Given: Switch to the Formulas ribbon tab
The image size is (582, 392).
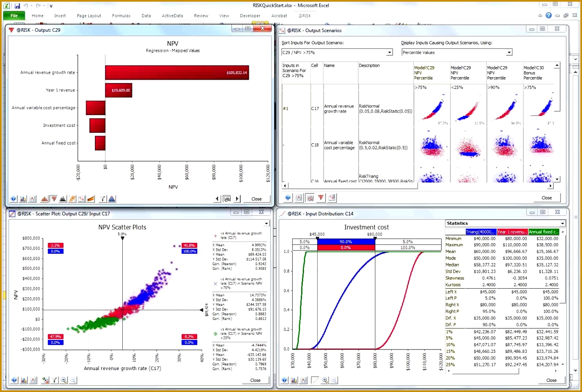Looking at the screenshot, I should (x=121, y=16).
